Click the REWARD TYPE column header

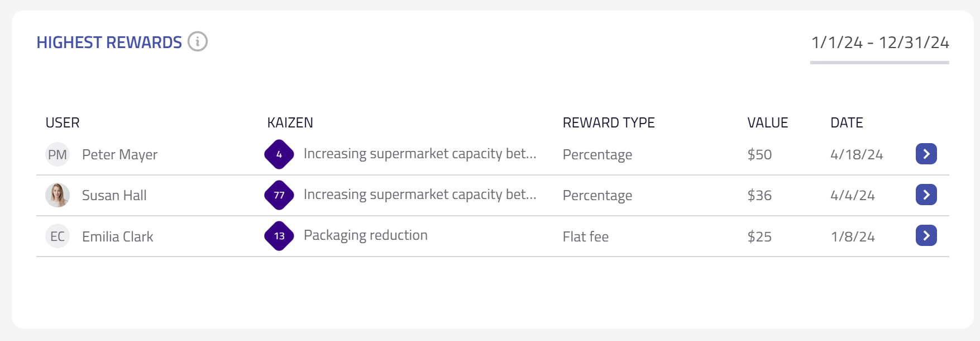(608, 123)
